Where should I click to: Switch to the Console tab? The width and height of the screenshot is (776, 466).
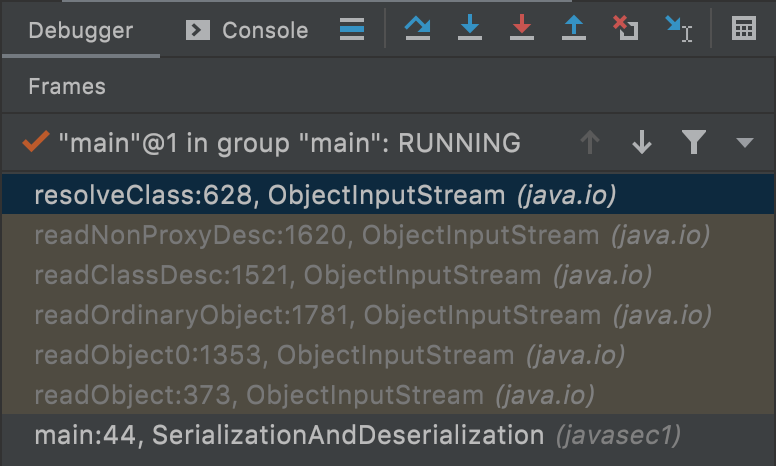[248, 30]
